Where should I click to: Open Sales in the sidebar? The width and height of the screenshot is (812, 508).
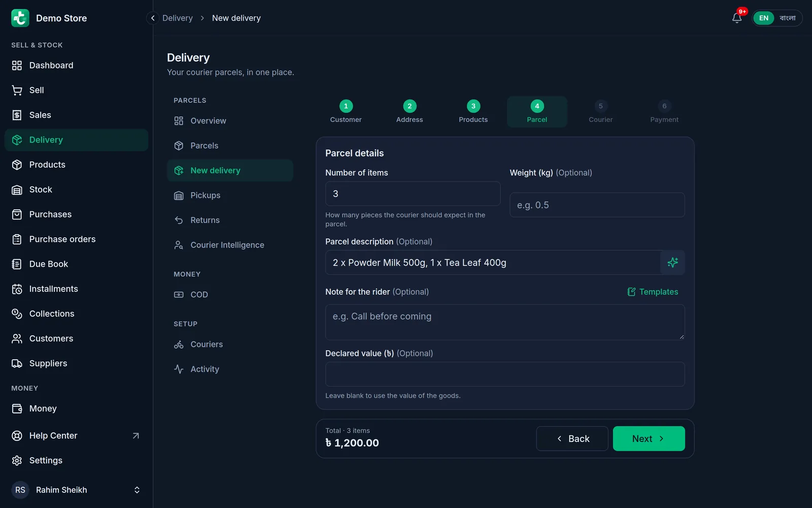pos(76,115)
